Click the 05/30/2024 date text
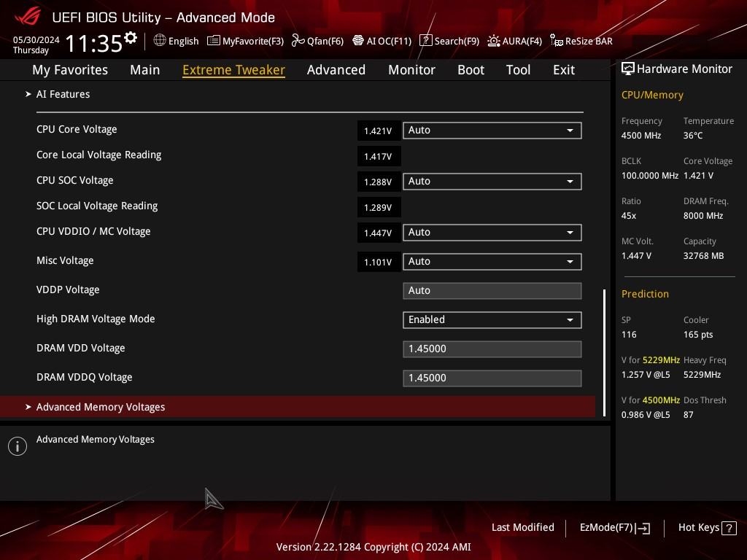Image resolution: width=747 pixels, height=560 pixels. [x=36, y=40]
